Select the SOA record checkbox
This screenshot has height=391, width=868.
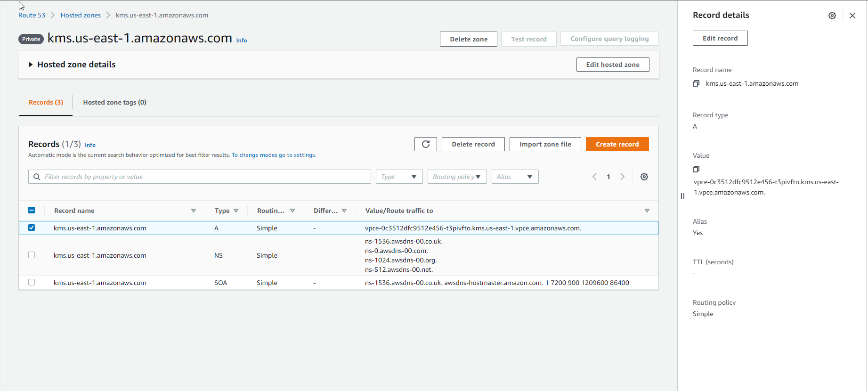point(32,282)
